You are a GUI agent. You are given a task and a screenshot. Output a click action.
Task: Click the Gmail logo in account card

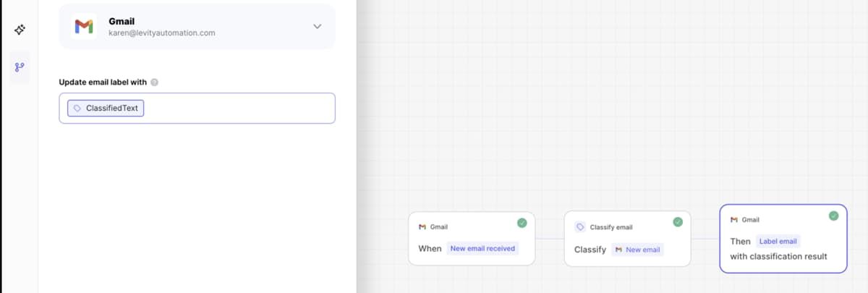[84, 27]
